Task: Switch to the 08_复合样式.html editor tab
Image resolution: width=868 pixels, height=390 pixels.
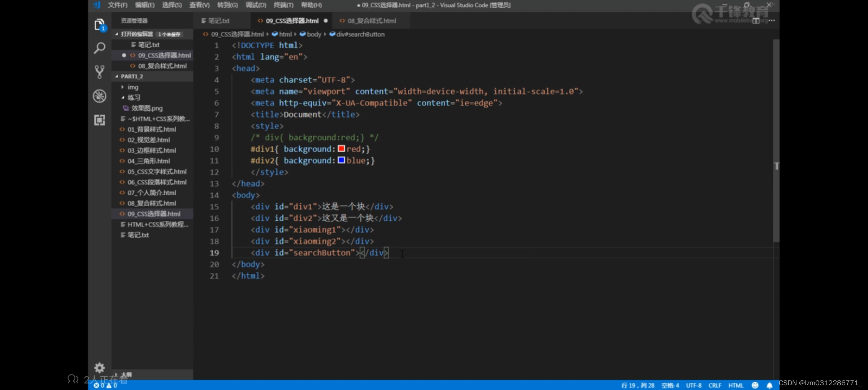Action: pos(372,21)
